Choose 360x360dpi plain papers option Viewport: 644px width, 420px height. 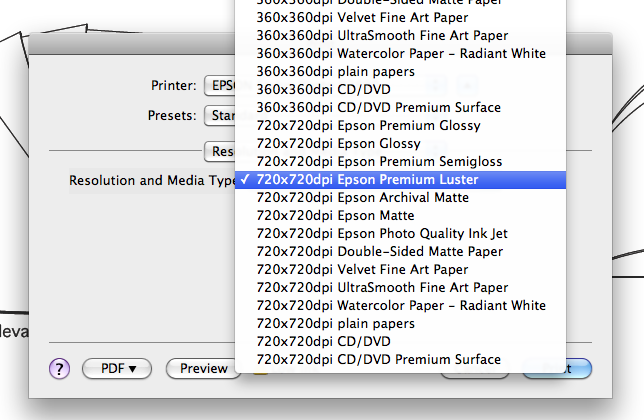point(400,72)
